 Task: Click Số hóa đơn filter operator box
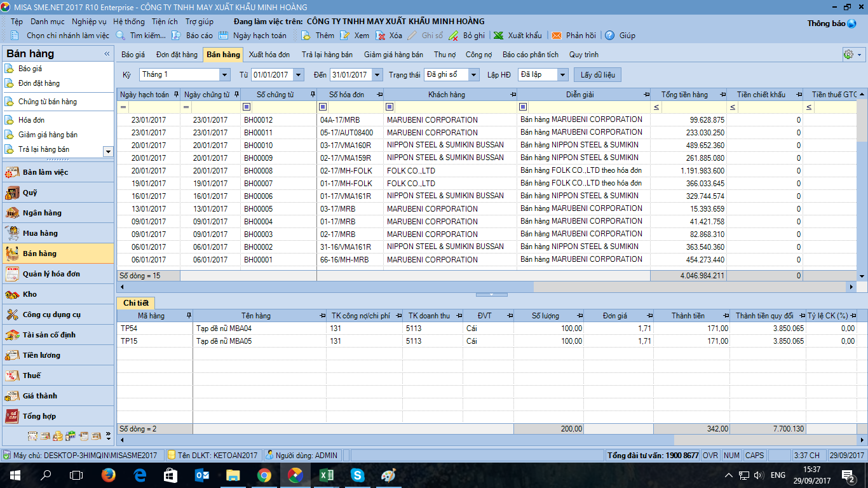[x=323, y=107]
